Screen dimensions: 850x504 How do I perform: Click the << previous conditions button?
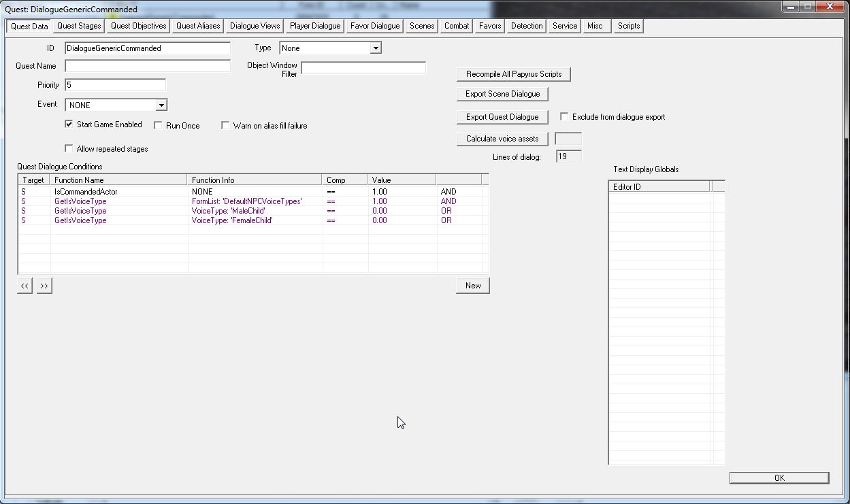(24, 286)
